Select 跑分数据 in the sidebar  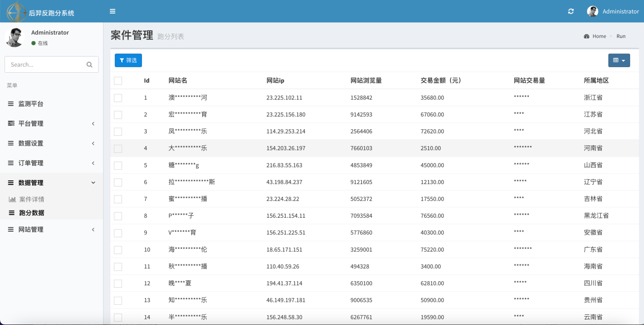(x=32, y=213)
